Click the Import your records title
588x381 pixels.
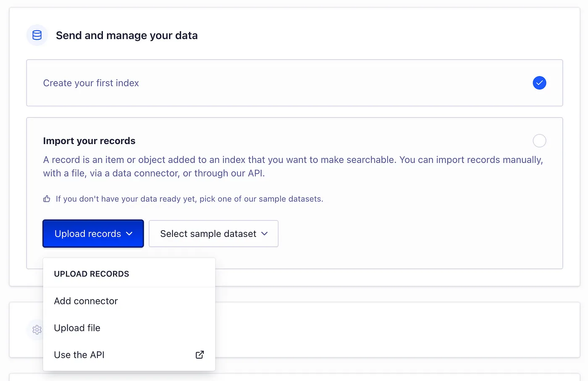pos(89,141)
